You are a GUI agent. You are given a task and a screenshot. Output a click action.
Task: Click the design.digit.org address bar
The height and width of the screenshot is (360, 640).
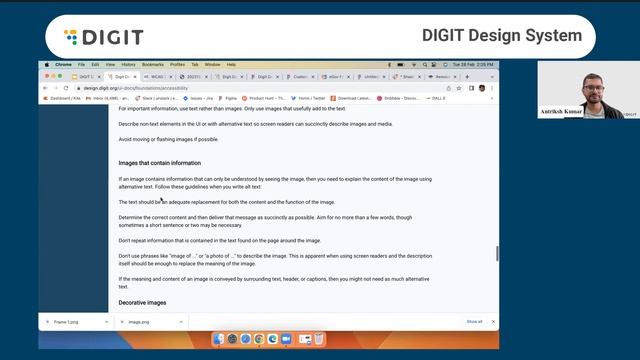(261, 88)
